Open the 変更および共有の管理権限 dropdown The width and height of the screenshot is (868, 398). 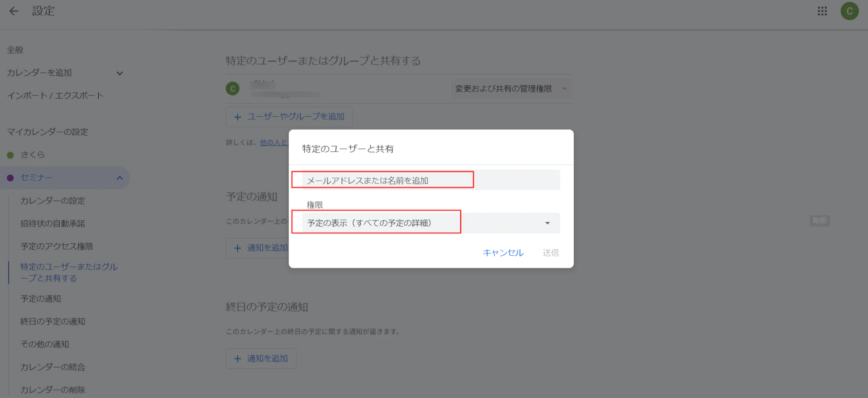coord(511,89)
